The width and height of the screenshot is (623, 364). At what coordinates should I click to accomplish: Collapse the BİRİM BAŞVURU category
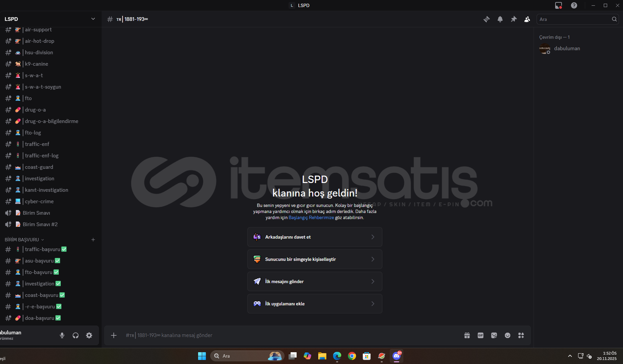[24, 240]
